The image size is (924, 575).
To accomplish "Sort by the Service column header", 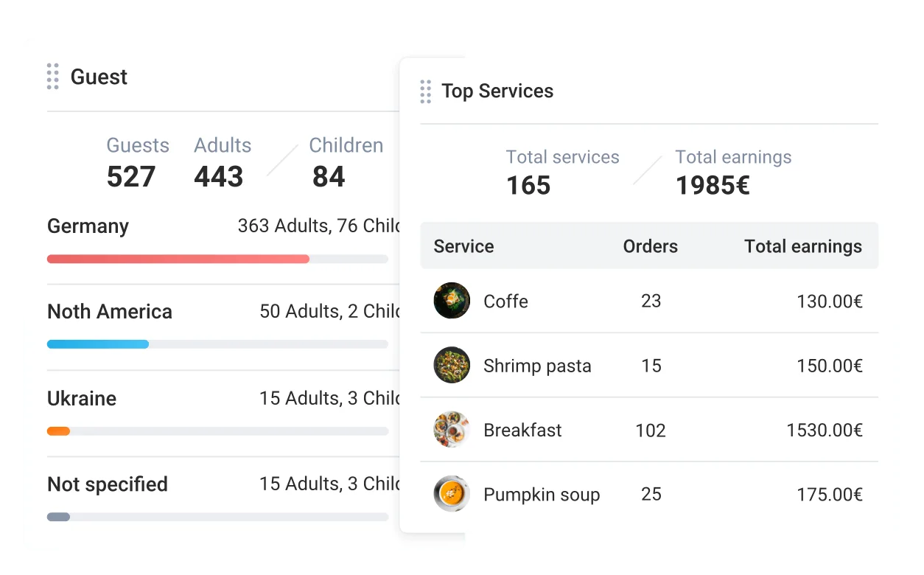I will tap(463, 246).
